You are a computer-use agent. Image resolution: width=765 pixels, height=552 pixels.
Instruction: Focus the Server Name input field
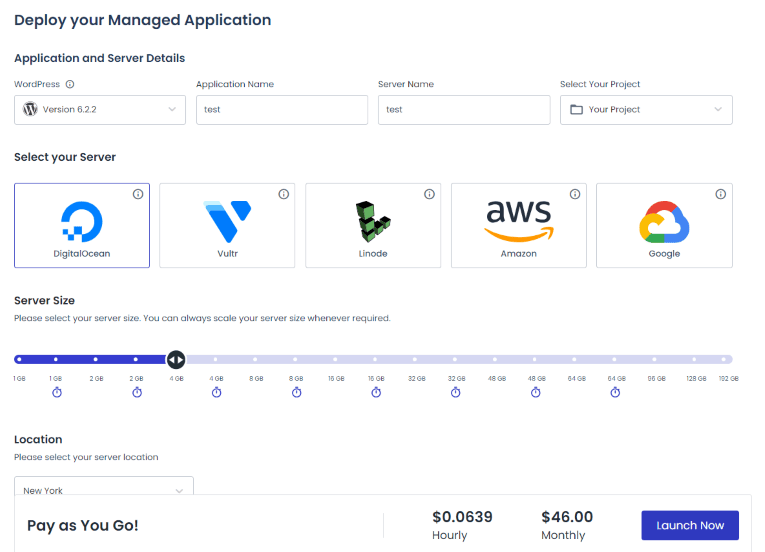pos(464,110)
